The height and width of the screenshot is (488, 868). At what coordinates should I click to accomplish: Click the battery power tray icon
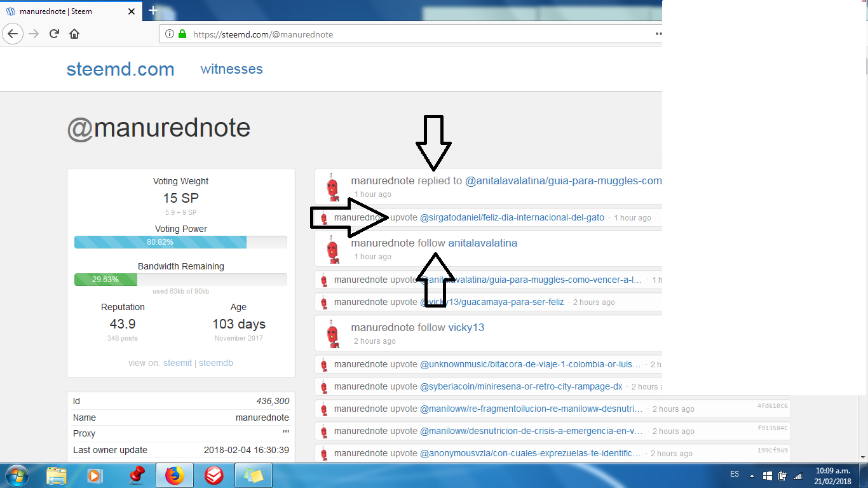coord(783,475)
